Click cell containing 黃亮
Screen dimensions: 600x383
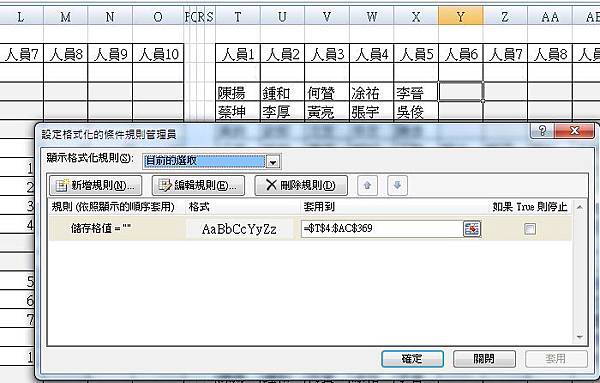(327, 111)
